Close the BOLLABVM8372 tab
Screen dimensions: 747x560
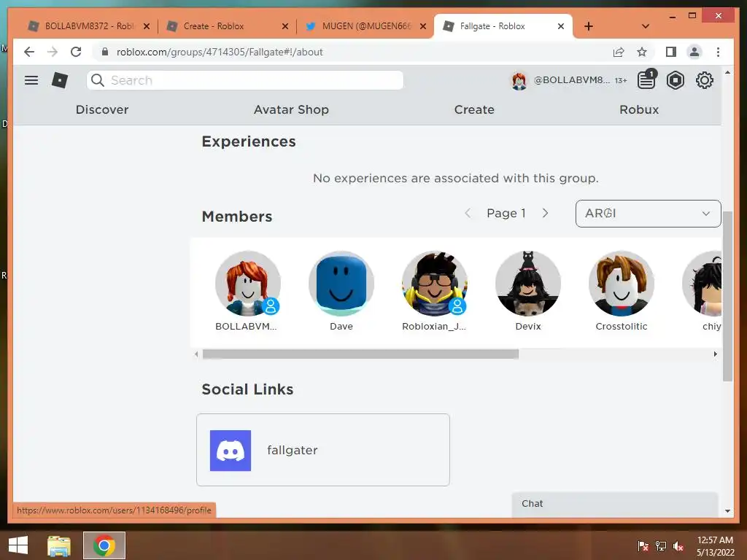click(147, 26)
